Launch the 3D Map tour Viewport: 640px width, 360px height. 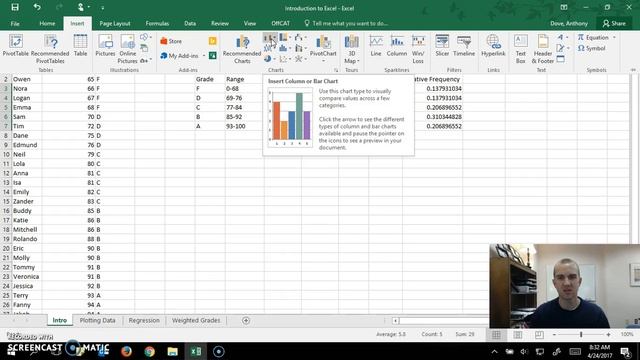351,49
